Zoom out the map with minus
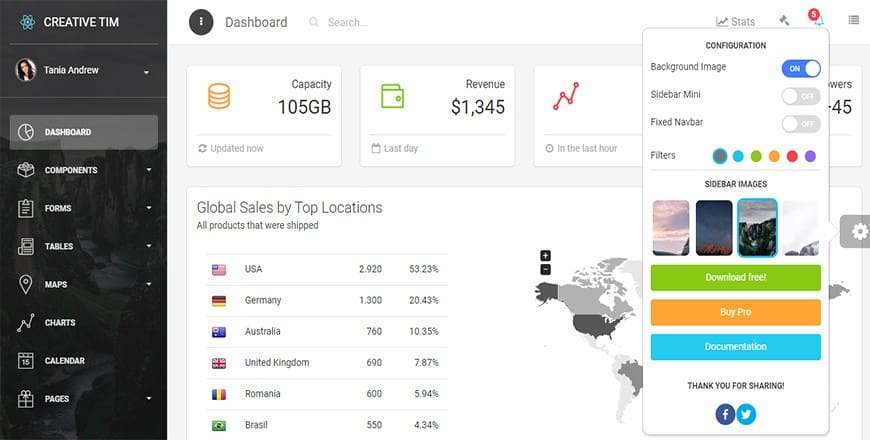 coord(545,270)
